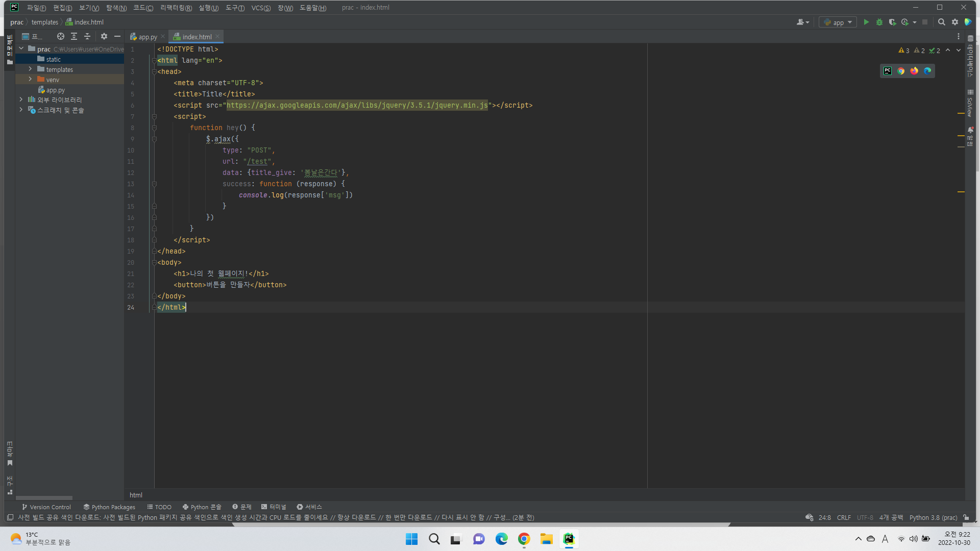Viewport: 980px width, 551px height.
Task: Open the user account dropdown in the toolbar
Action: click(803, 22)
